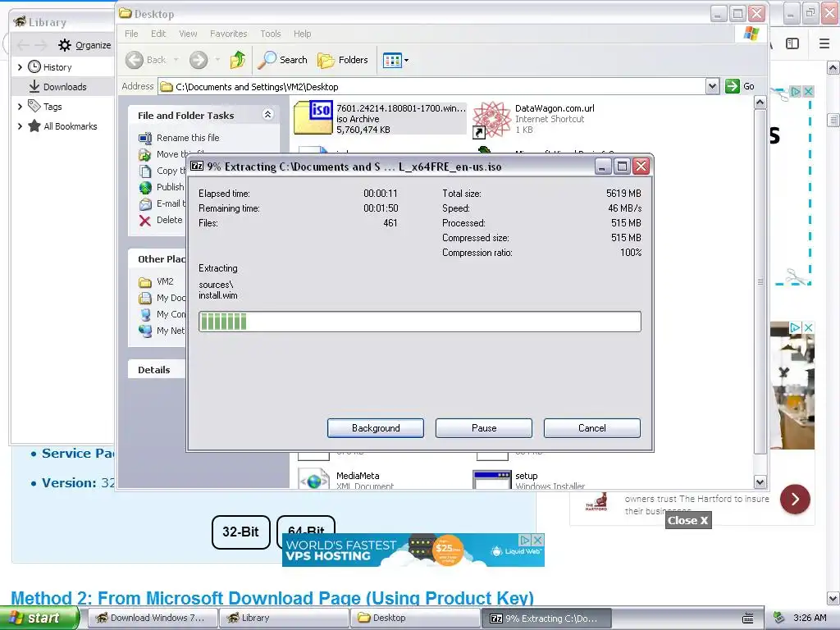Click Details panel header
This screenshot has width=840, height=630.
click(153, 370)
